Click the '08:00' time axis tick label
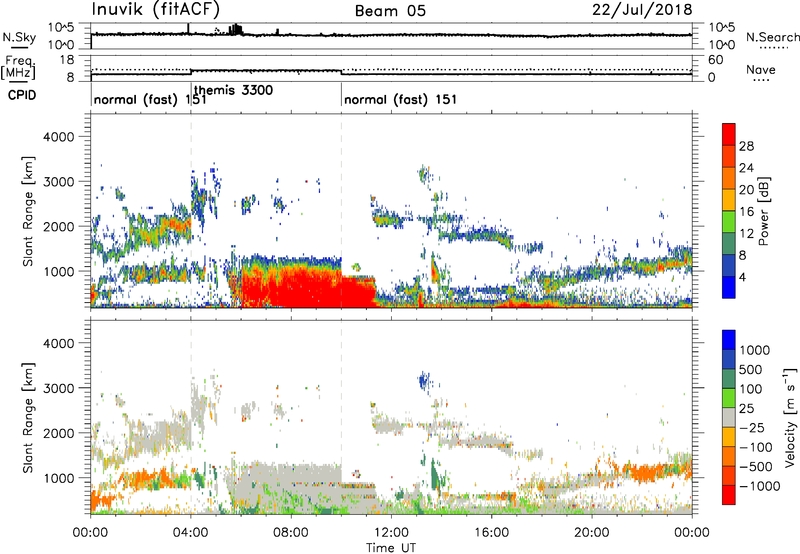The image size is (800, 554). point(291,533)
